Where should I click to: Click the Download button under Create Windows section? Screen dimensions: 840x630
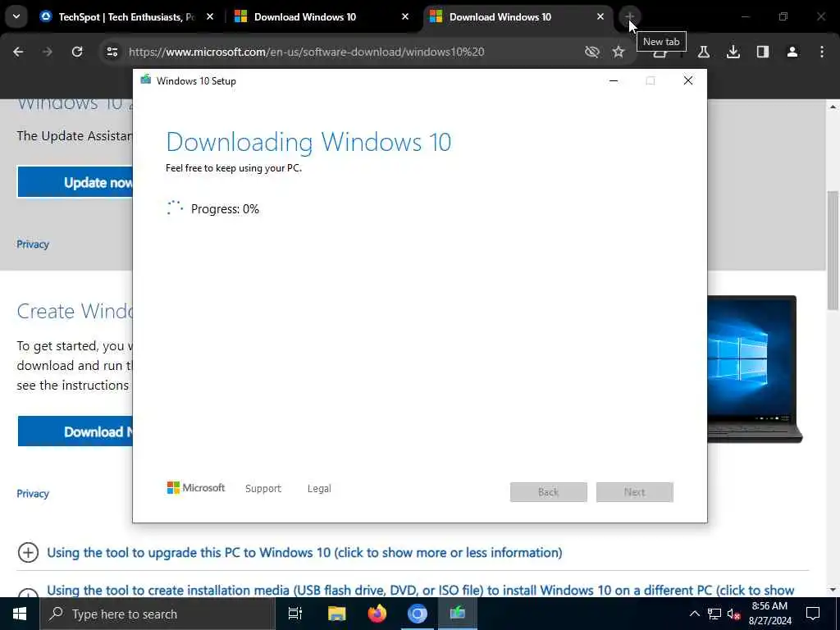pos(75,431)
